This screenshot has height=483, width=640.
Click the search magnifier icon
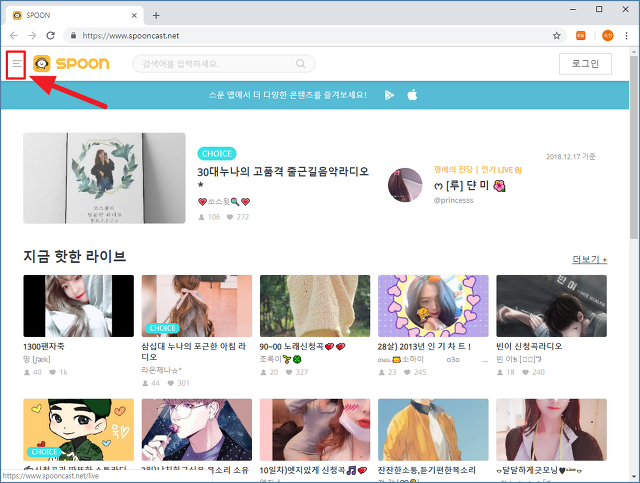click(301, 64)
